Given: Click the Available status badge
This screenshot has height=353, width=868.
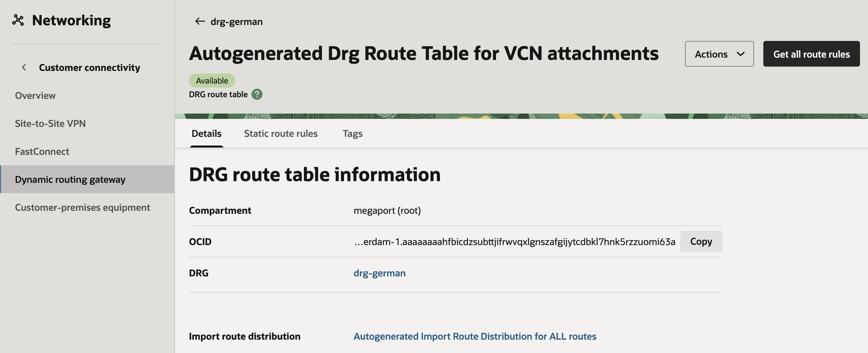Looking at the screenshot, I should 212,80.
